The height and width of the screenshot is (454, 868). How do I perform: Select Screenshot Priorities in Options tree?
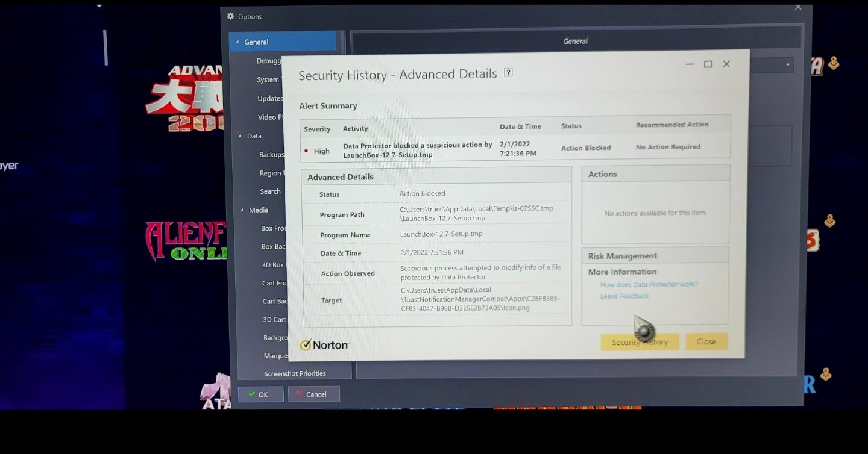[295, 374]
